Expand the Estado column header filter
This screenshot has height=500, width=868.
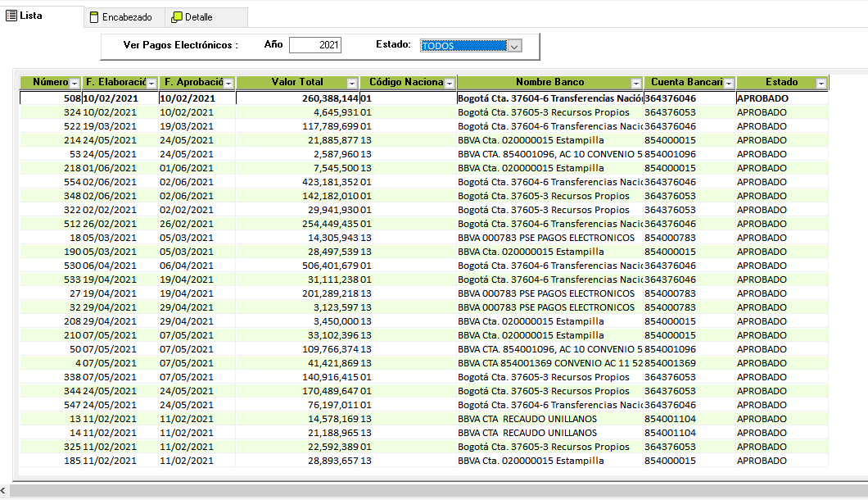pyautogui.click(x=821, y=84)
